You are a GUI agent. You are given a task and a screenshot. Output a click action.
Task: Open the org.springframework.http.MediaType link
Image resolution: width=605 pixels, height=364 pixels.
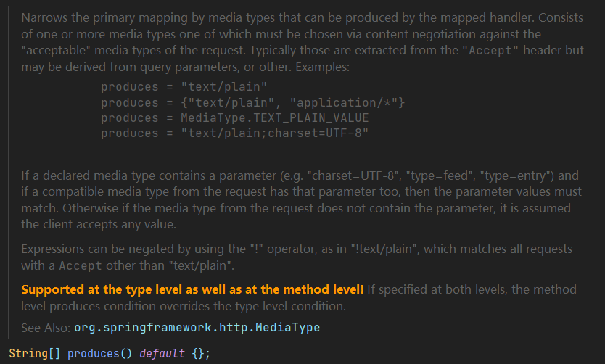[x=197, y=328]
